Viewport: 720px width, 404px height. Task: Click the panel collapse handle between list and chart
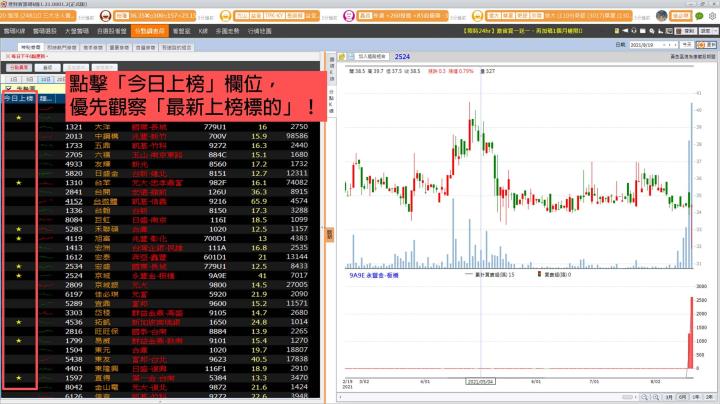tap(330, 235)
